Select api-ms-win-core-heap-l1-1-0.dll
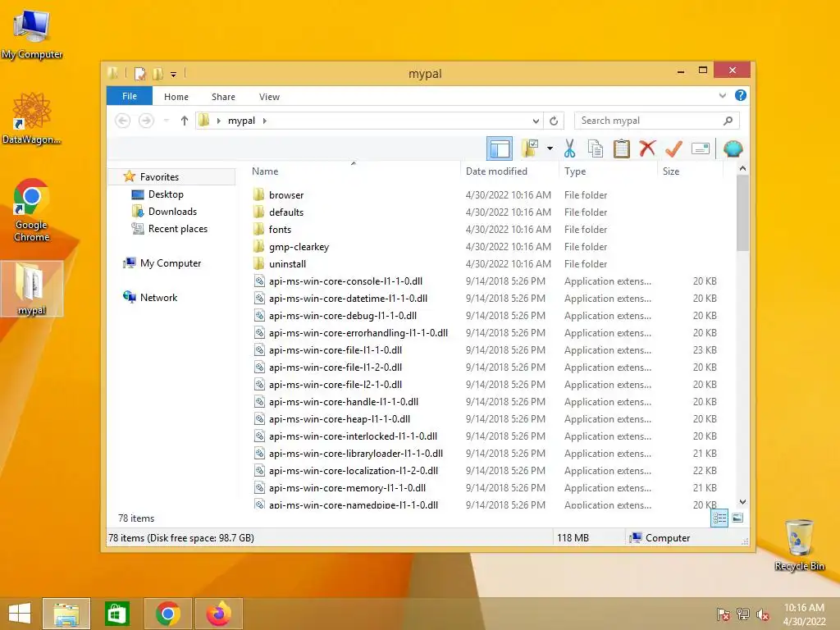This screenshot has width=840, height=630. [x=340, y=419]
